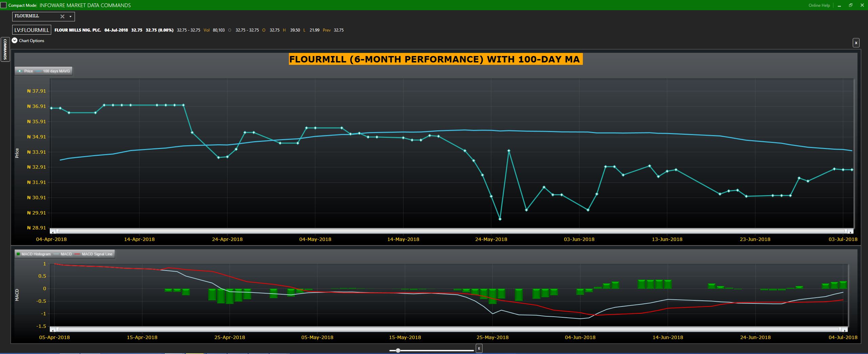Close the chart panel with x button
The width and height of the screenshot is (868, 354).
(856, 43)
